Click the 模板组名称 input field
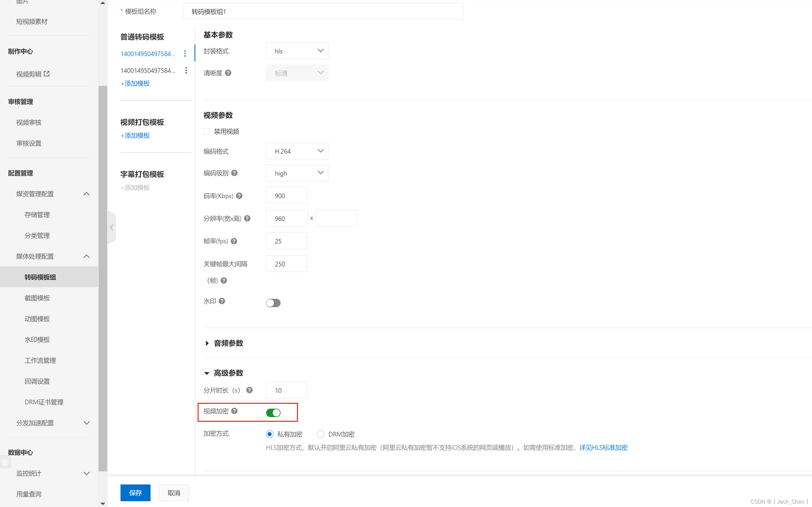The width and height of the screenshot is (812, 507). (x=323, y=11)
